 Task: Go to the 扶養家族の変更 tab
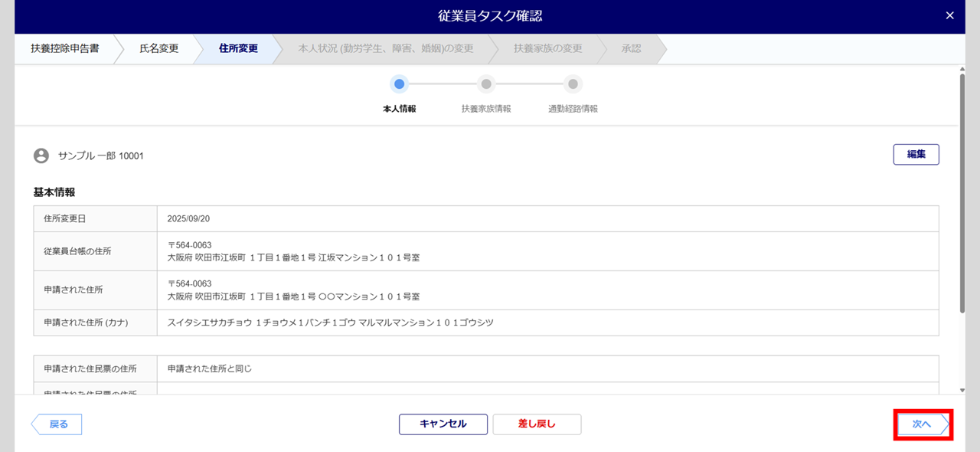(548, 48)
